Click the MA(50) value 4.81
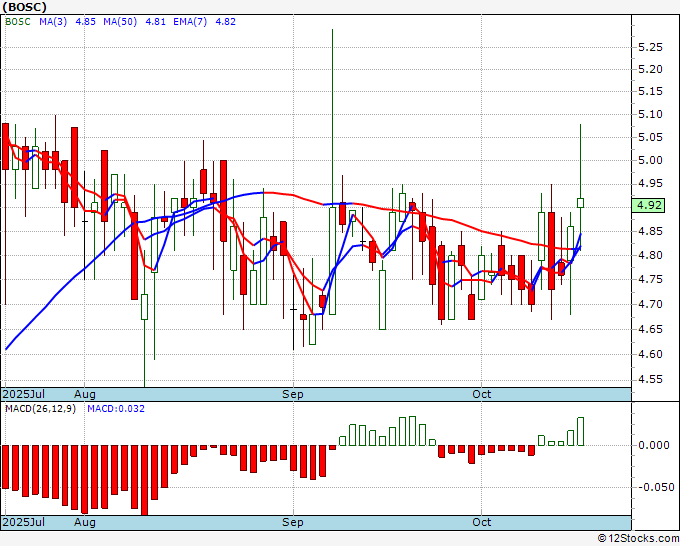Screen dimensions: 680x546 point(155,22)
